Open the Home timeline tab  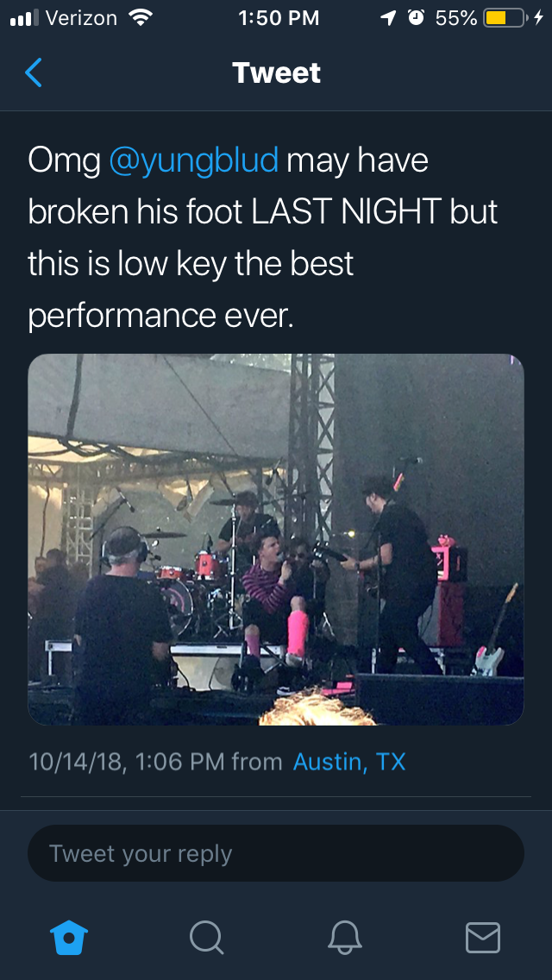click(x=69, y=938)
